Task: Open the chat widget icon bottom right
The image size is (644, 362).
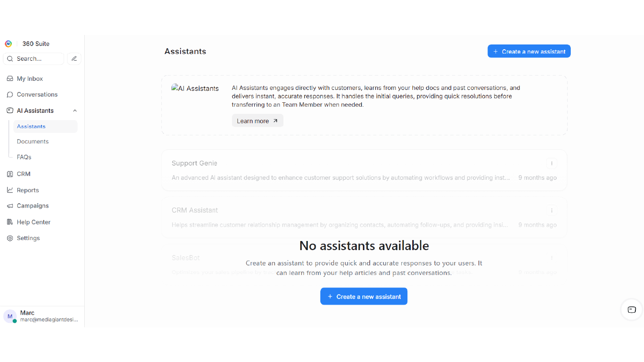Action: pyautogui.click(x=631, y=309)
